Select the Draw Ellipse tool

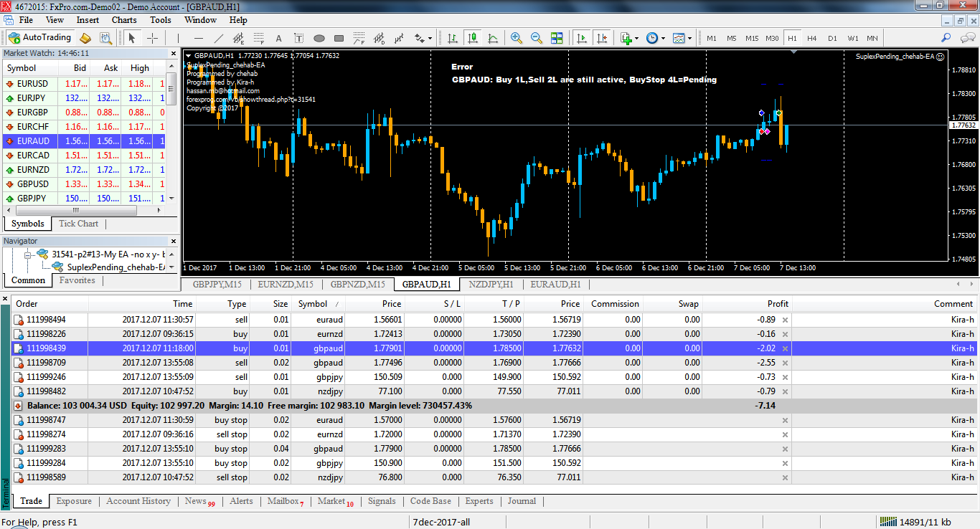tap(319, 38)
